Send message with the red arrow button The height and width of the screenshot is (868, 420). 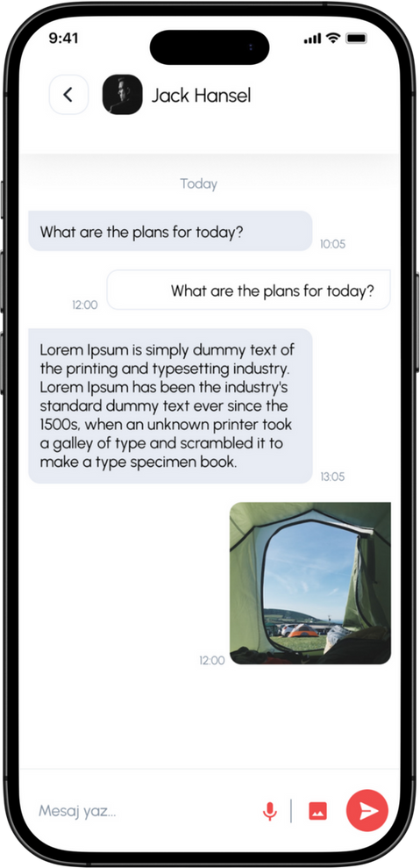(x=367, y=811)
